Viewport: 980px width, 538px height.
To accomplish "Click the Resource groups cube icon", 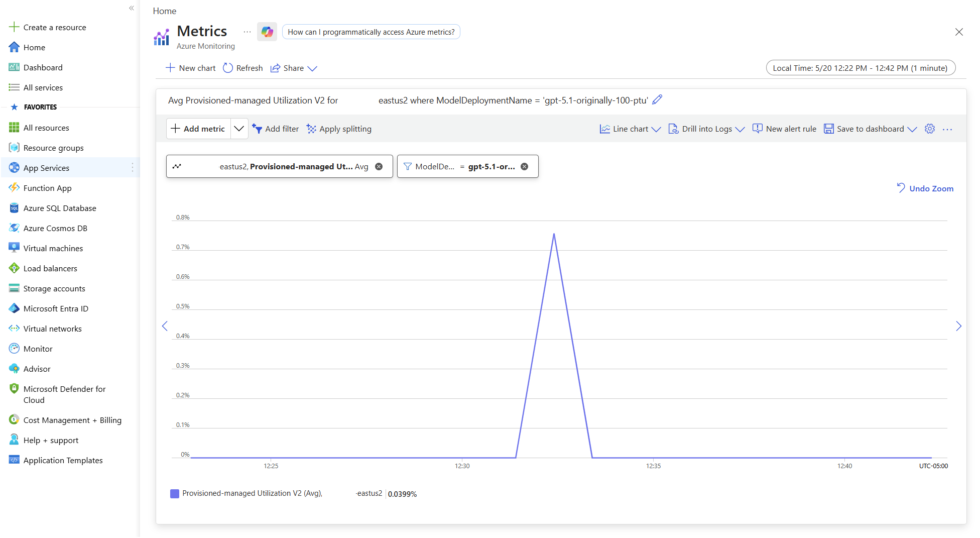I will [x=14, y=148].
